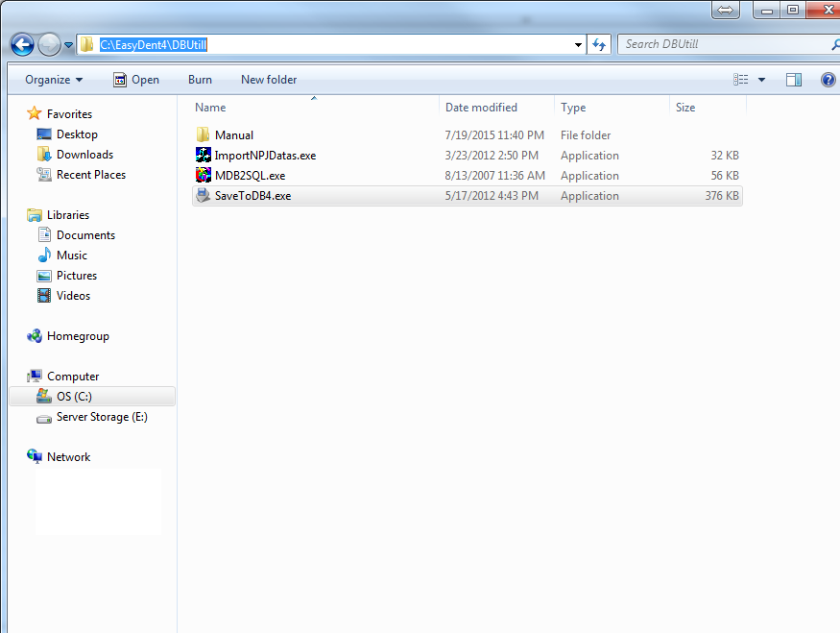The width and height of the screenshot is (840, 633).
Task: Open the Music library
Action: click(72, 256)
